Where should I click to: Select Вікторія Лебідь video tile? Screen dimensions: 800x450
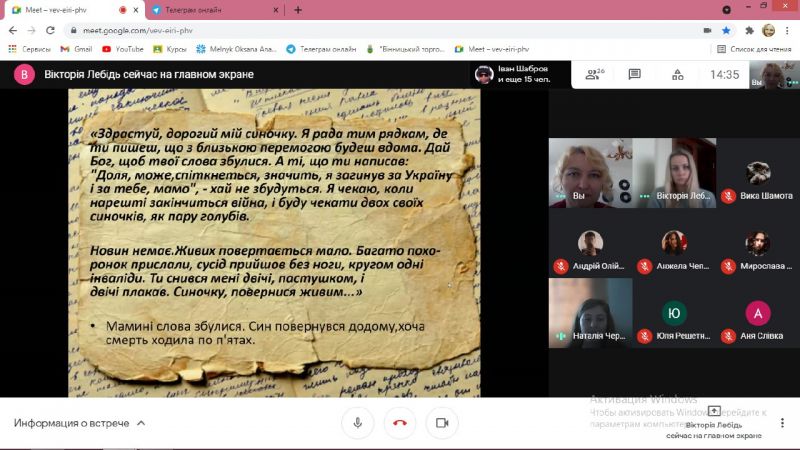[x=674, y=173]
